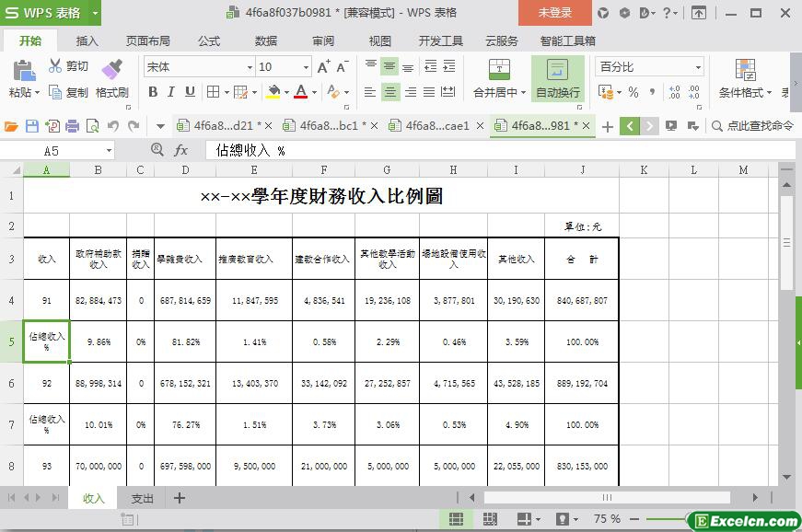The height and width of the screenshot is (532, 802).
Task: Open the font name 宋体 dropdown
Action: click(x=250, y=67)
